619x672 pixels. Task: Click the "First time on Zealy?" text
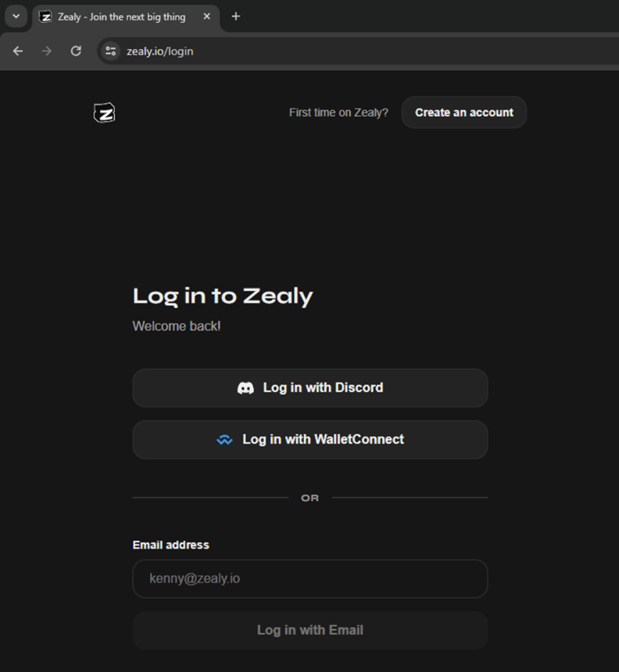coord(338,113)
